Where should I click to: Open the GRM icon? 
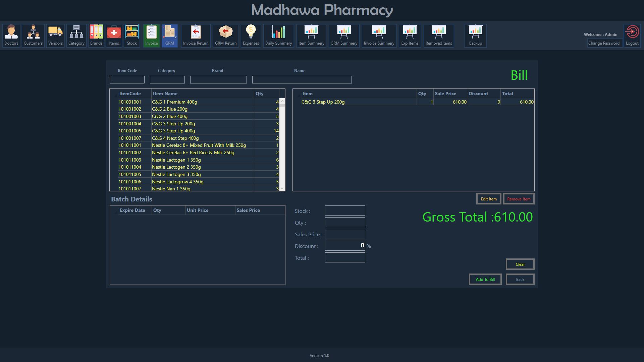tap(170, 36)
